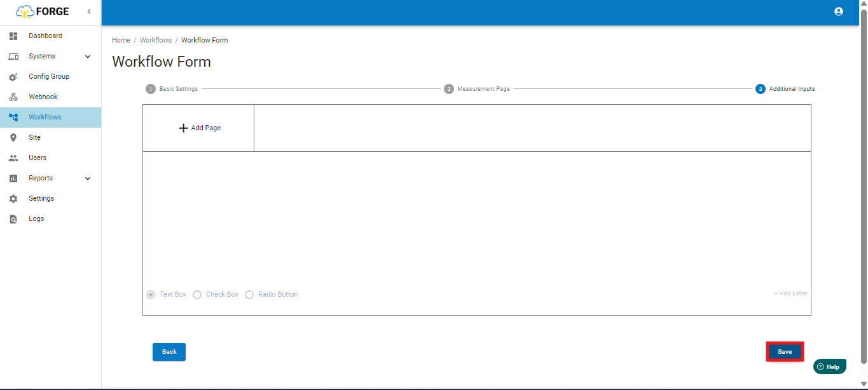The width and height of the screenshot is (868, 390).
Task: Expand the Systems submenu arrow
Action: click(88, 57)
